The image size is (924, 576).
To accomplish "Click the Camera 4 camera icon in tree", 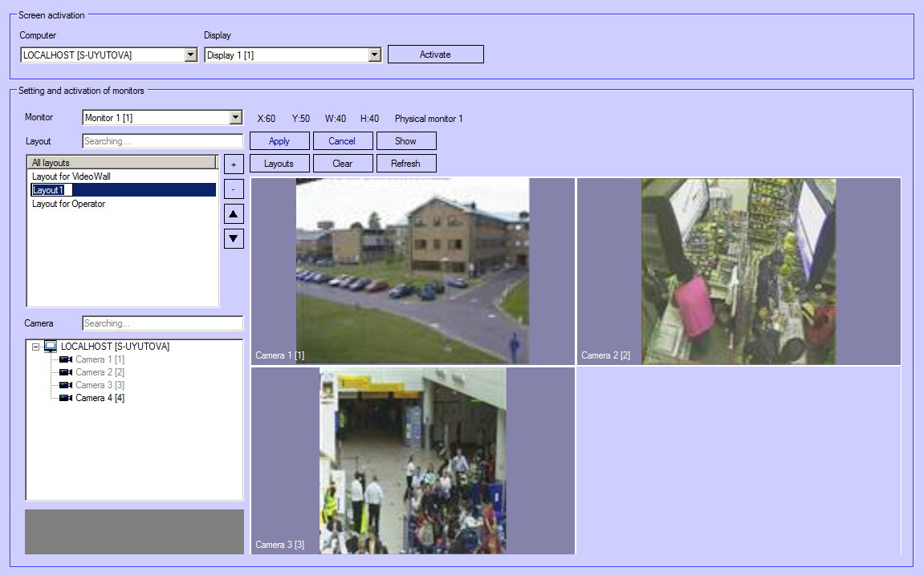I will pos(66,398).
